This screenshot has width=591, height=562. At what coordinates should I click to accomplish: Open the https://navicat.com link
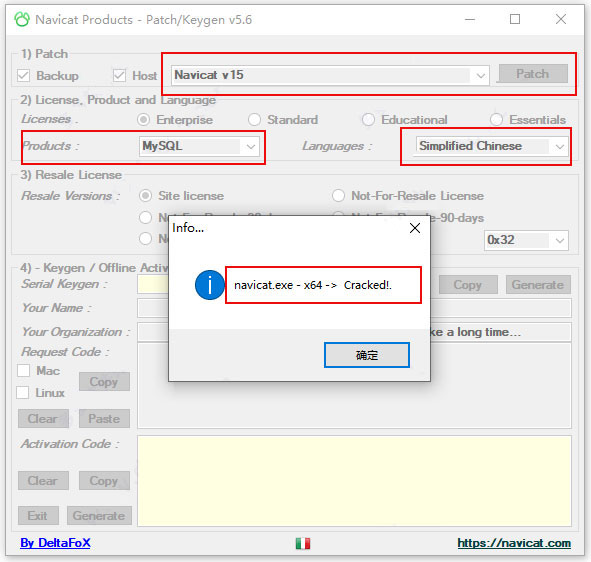click(x=514, y=543)
